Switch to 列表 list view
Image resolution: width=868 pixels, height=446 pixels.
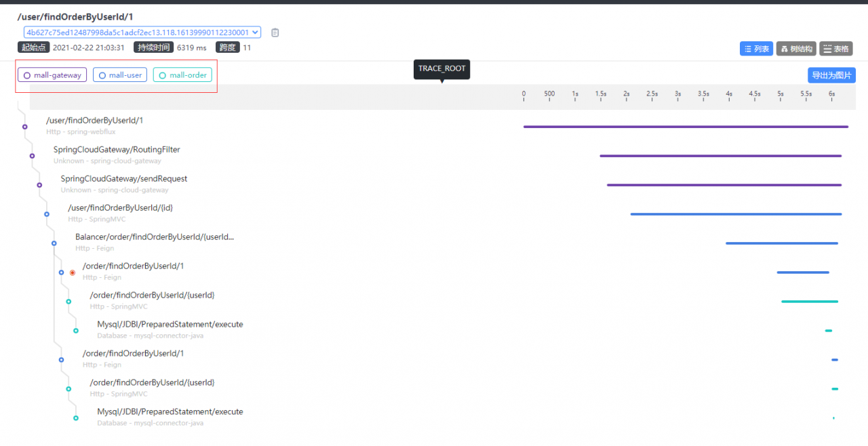(x=756, y=49)
